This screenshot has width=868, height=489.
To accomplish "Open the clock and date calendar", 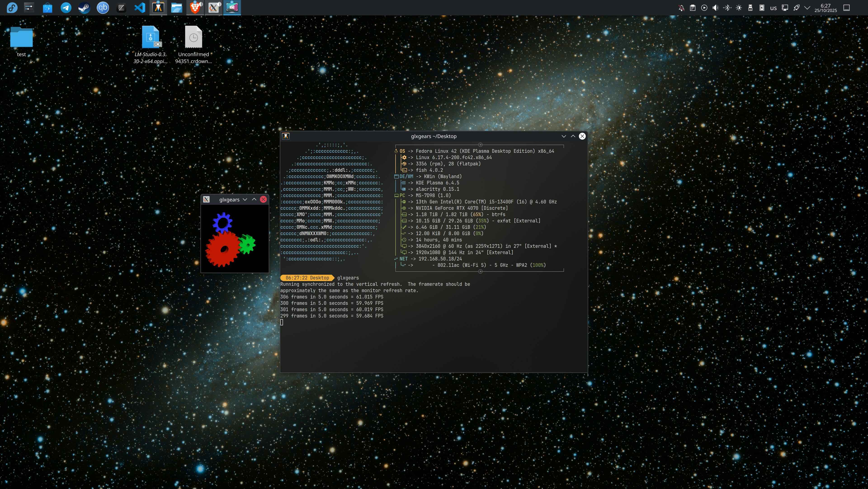I will [x=826, y=8].
